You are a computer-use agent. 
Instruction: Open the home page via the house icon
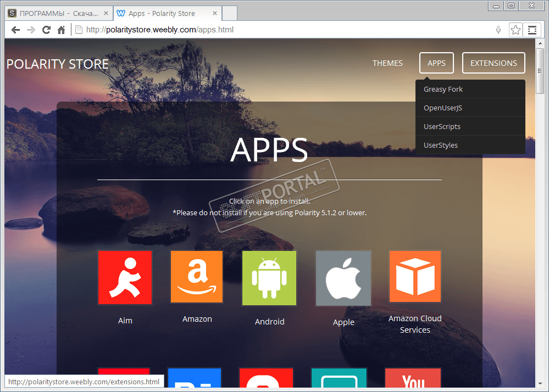[61, 30]
